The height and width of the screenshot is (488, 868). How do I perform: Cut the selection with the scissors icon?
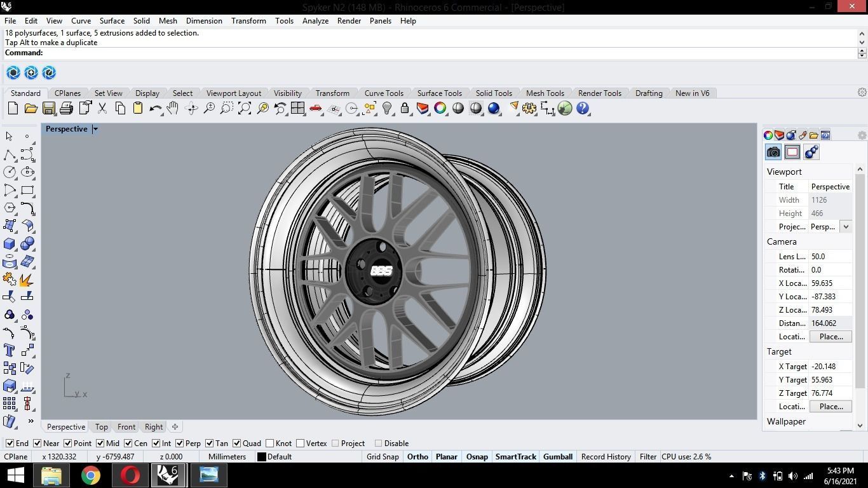(x=102, y=109)
